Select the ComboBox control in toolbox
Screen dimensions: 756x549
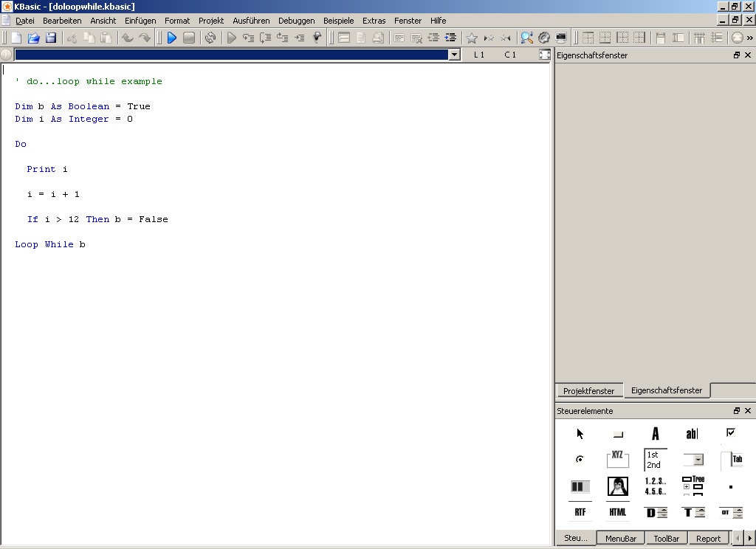pyautogui.click(x=693, y=460)
